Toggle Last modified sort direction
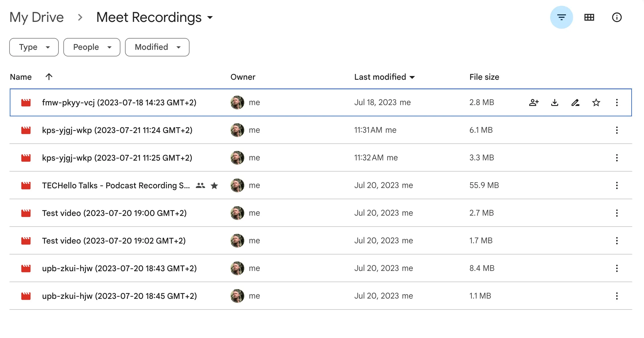644x338 pixels. pos(412,77)
